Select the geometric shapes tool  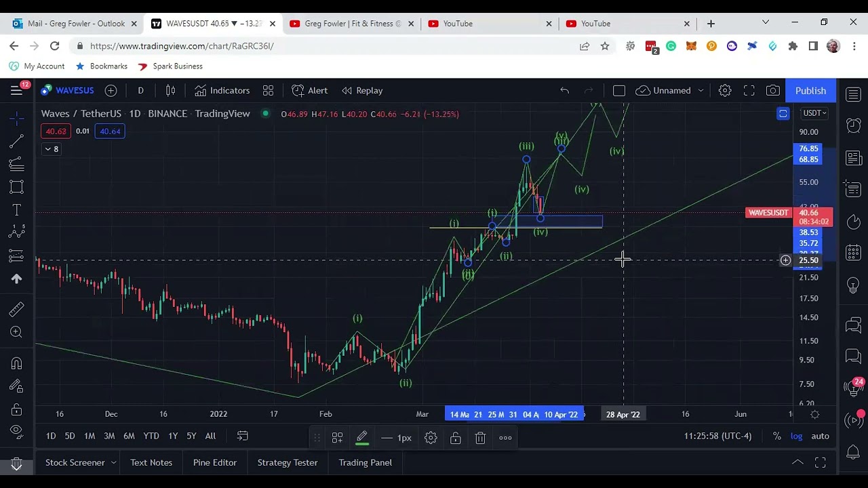[x=17, y=187]
